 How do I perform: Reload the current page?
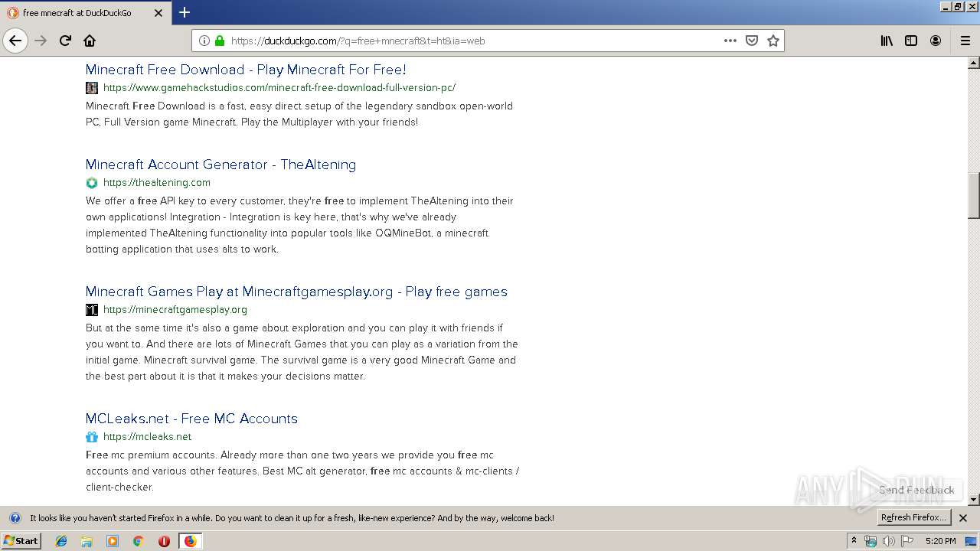[65, 41]
